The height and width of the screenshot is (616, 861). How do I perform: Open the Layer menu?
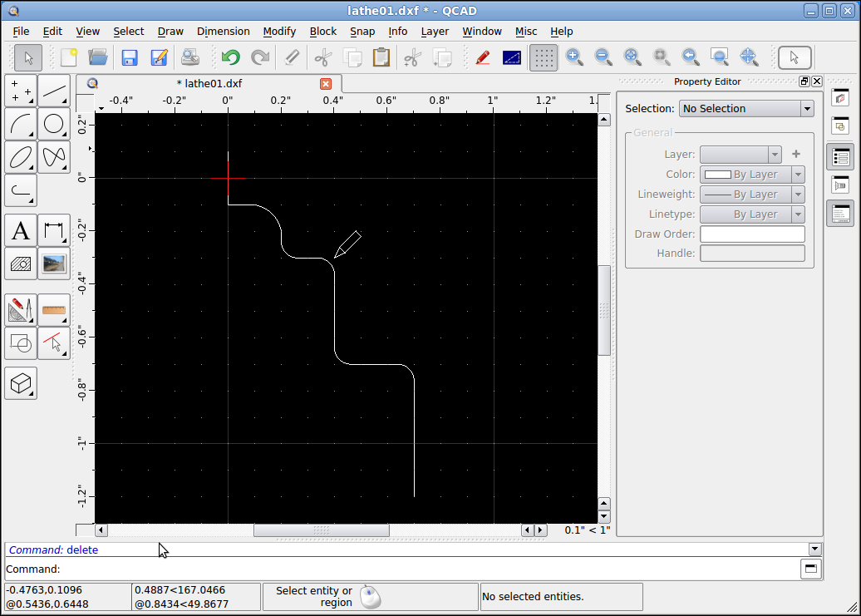coord(435,32)
